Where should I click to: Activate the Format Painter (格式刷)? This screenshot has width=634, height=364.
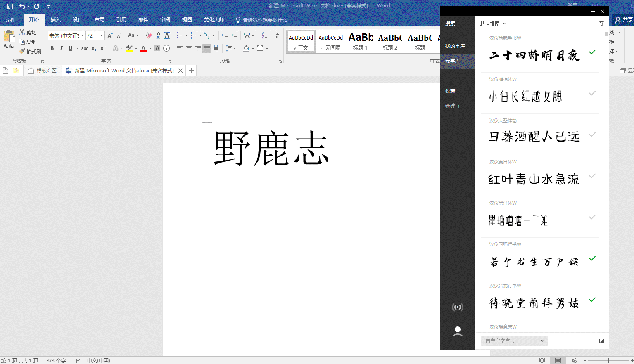click(x=30, y=51)
